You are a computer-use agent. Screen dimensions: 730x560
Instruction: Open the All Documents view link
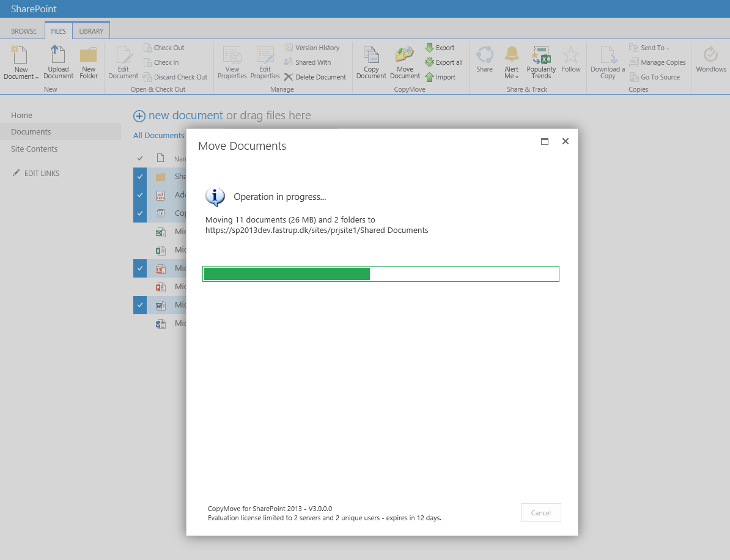tap(159, 136)
